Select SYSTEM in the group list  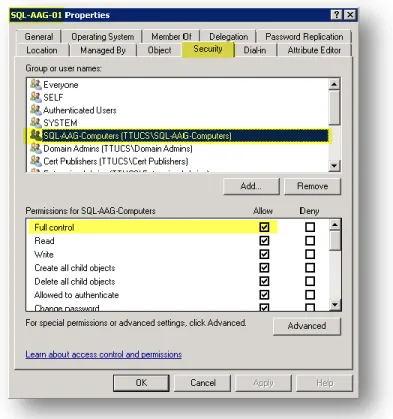point(178,122)
